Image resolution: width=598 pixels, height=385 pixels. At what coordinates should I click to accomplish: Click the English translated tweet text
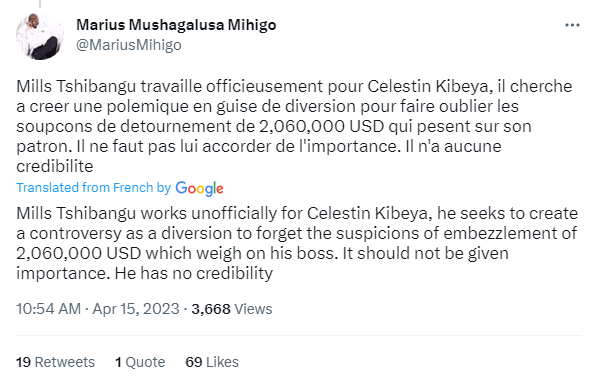click(x=297, y=243)
